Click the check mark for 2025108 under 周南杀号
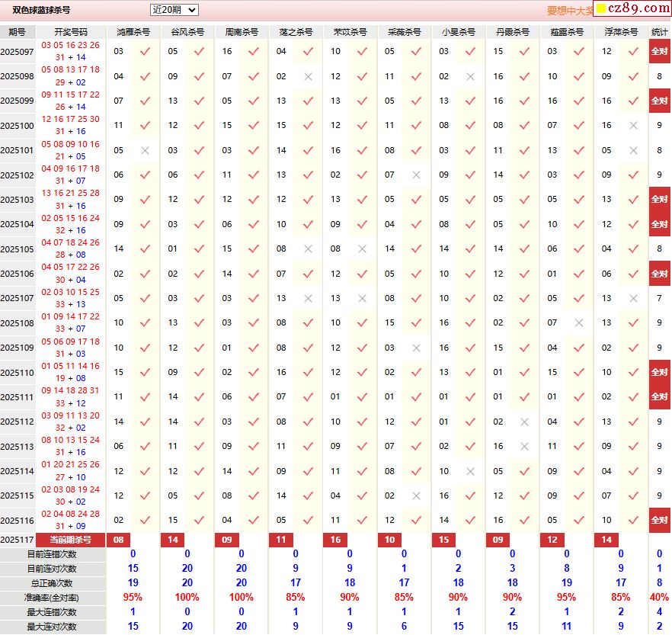672x635 pixels. (x=254, y=323)
